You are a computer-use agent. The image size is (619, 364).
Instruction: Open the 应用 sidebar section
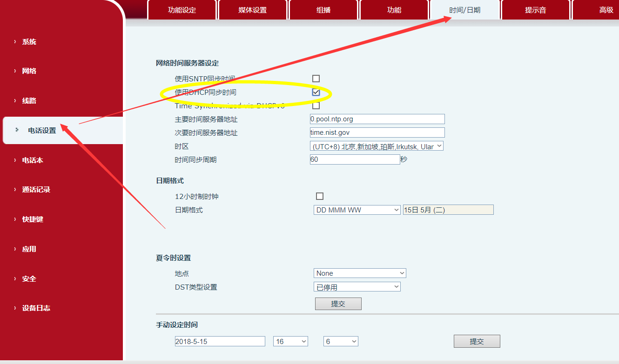(28, 249)
